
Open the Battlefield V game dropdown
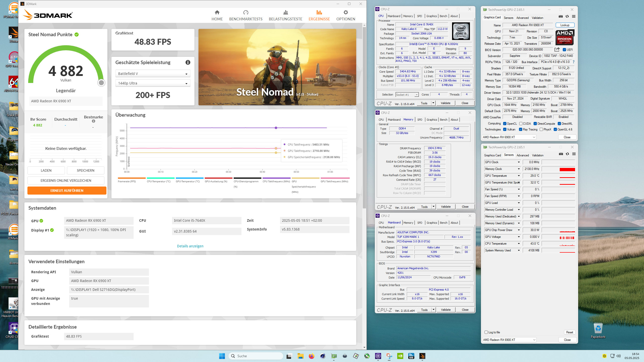(x=153, y=74)
